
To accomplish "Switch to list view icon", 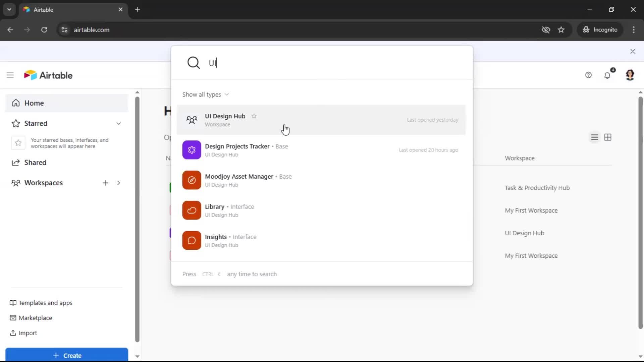I will click(594, 137).
